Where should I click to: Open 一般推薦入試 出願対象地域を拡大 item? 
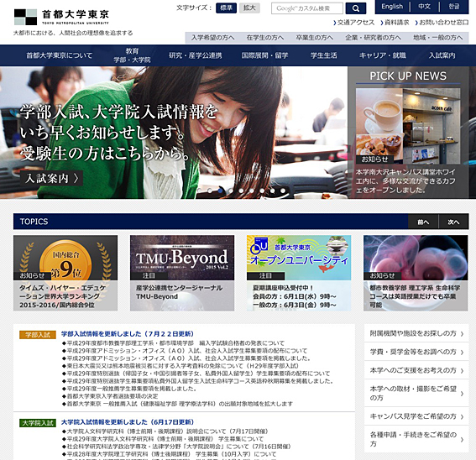point(178,404)
